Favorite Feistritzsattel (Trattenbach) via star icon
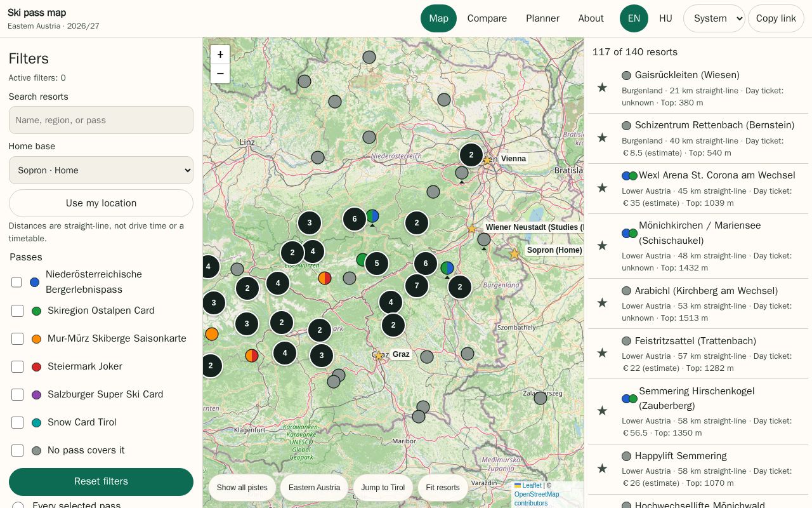812x508 pixels. pos(602,353)
